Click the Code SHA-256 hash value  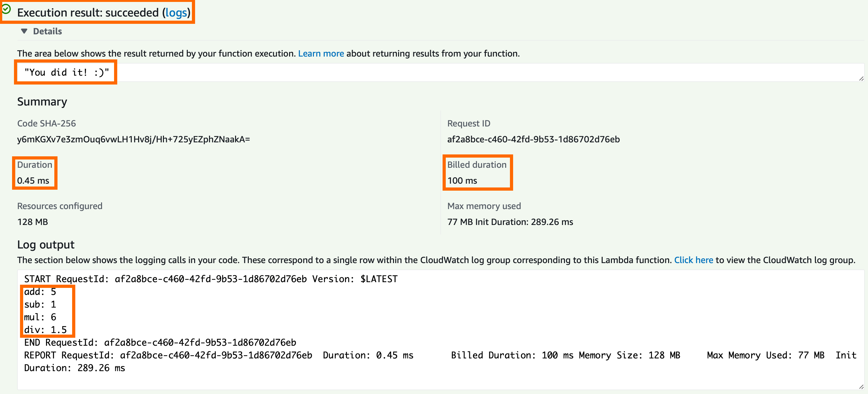pos(133,139)
